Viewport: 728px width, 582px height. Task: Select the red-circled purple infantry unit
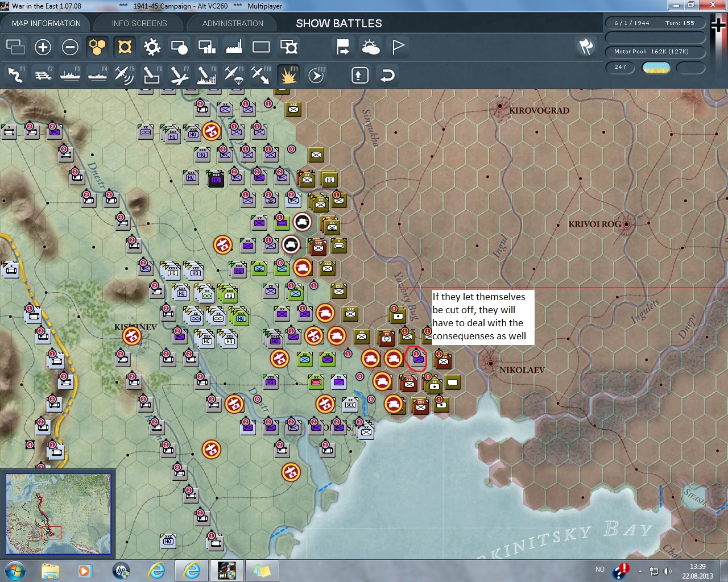click(x=418, y=359)
